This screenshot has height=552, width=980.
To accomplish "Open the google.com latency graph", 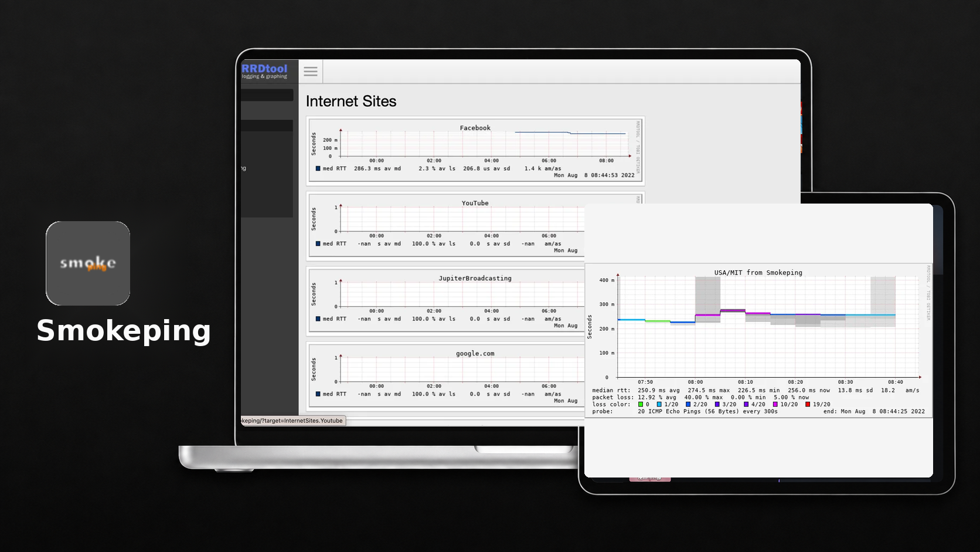I will tap(447, 376).
